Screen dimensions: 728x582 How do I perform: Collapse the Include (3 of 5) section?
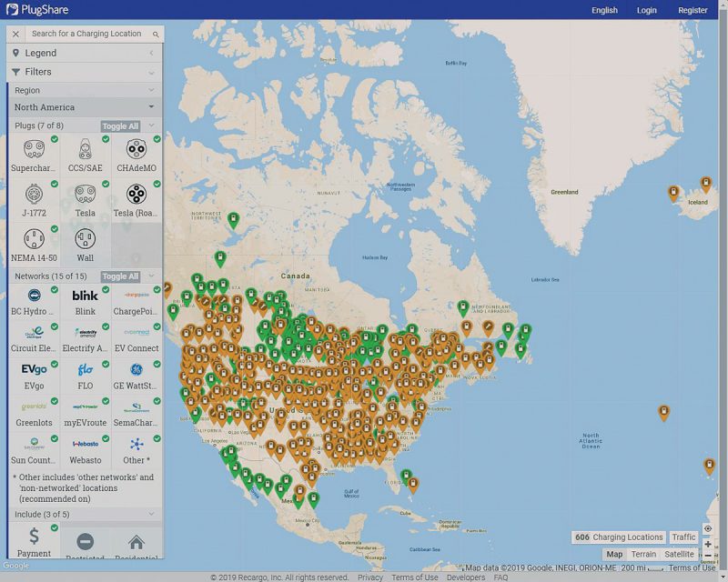pyautogui.click(x=152, y=514)
